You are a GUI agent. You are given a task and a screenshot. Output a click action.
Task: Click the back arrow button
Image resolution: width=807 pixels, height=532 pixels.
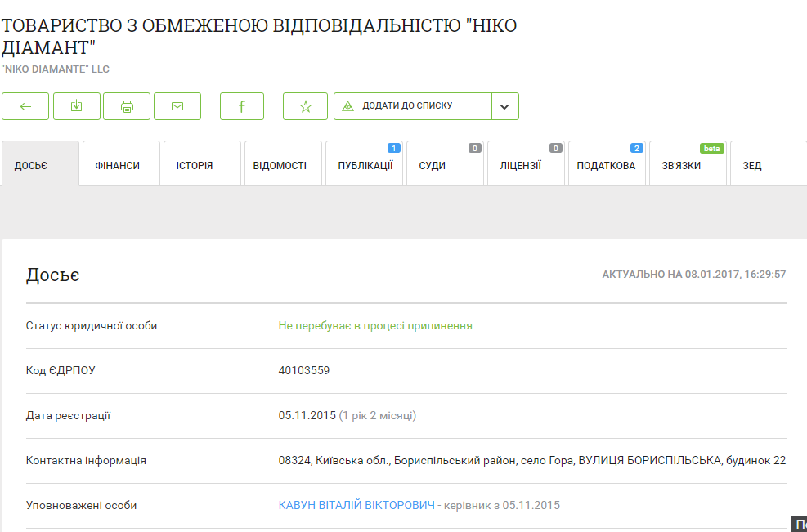click(25, 106)
